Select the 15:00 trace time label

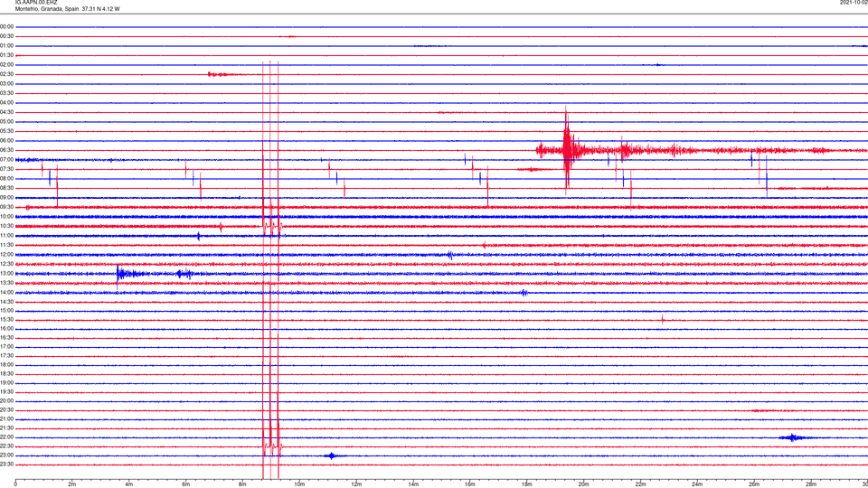tap(7, 310)
